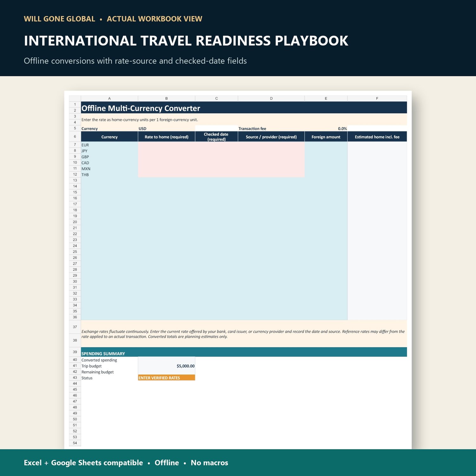Click the Checked date (required) header

point(216,137)
